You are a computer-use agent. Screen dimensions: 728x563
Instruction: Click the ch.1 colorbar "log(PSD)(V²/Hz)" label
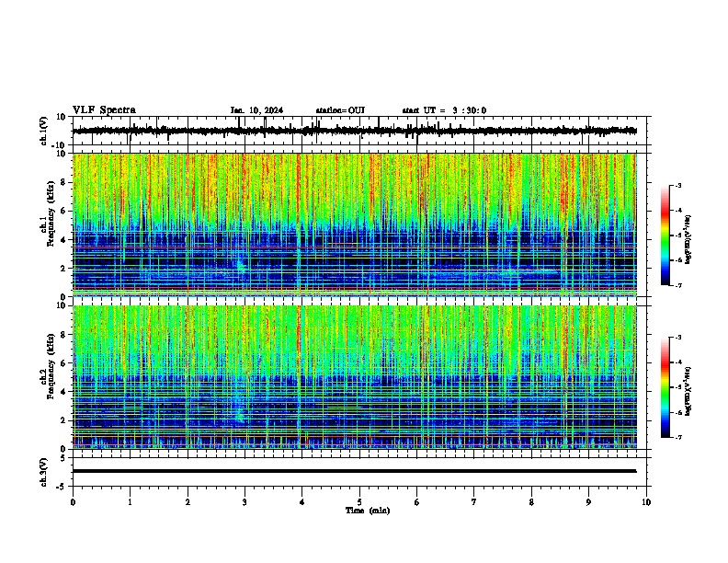pos(688,240)
